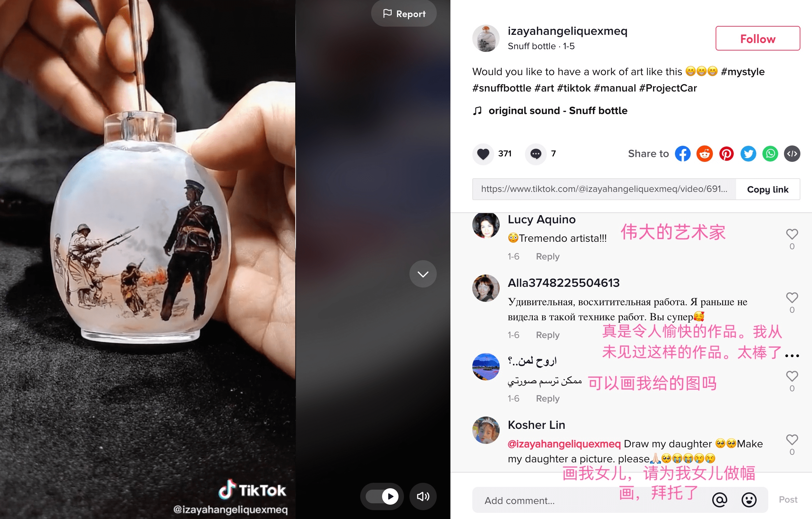
Task: Click the comment count icon showing 7
Action: pyautogui.click(x=536, y=153)
